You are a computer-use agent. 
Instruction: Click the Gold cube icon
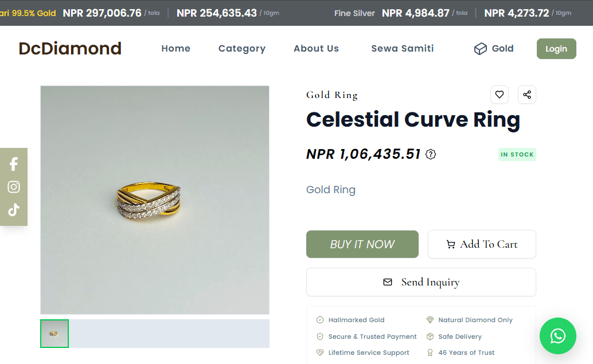pyautogui.click(x=480, y=49)
